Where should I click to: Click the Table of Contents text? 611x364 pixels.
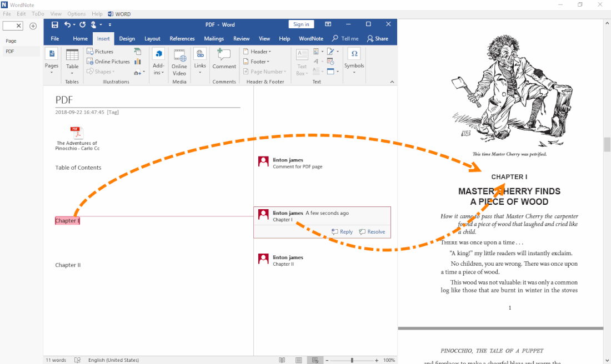78,168
